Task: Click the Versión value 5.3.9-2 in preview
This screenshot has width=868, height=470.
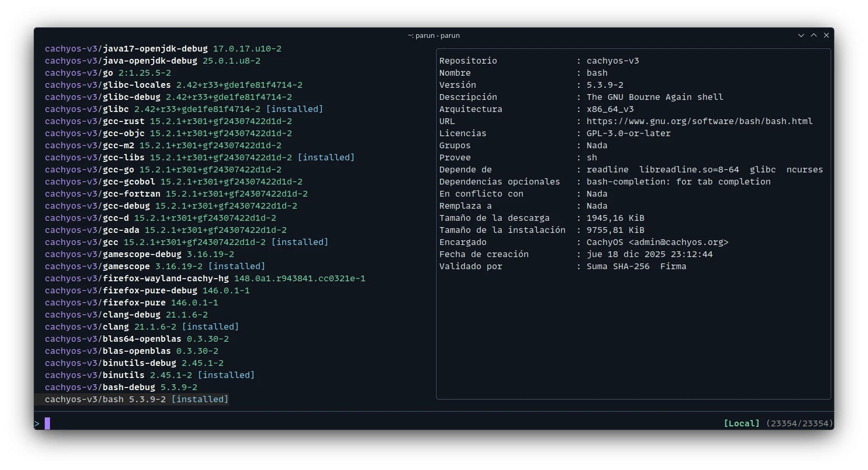Action: (x=605, y=85)
